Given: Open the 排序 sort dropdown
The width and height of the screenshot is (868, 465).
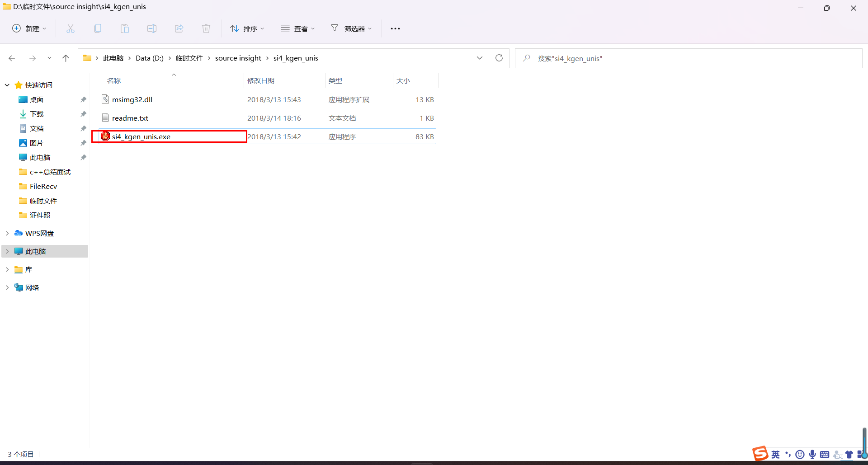Looking at the screenshot, I should click(x=247, y=28).
